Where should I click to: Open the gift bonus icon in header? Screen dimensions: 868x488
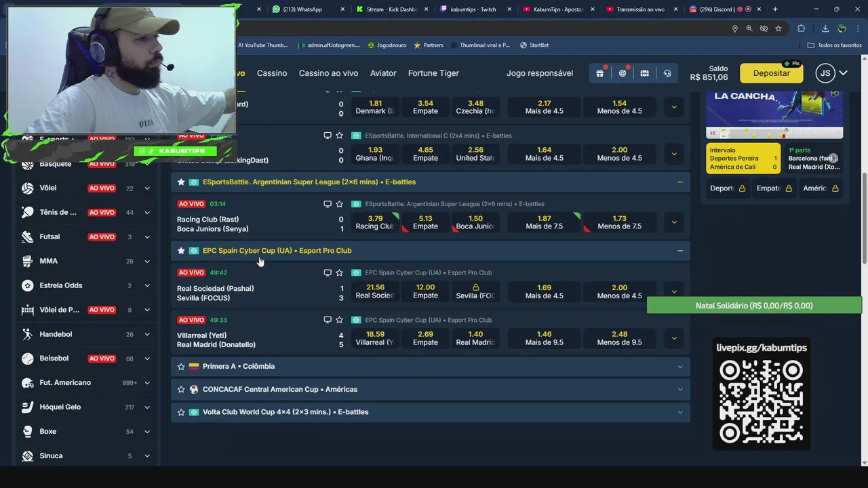pyautogui.click(x=599, y=73)
